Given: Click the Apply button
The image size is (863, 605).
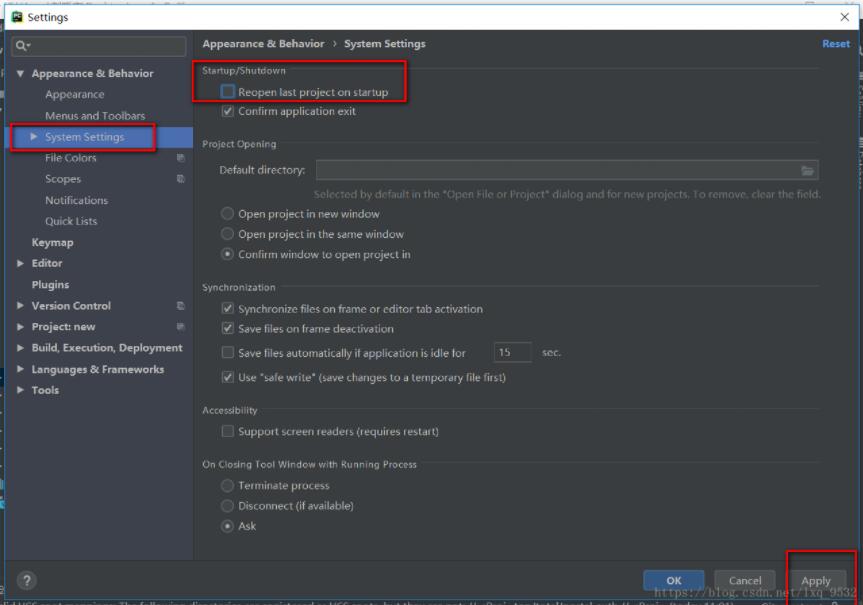Looking at the screenshot, I should (x=816, y=580).
